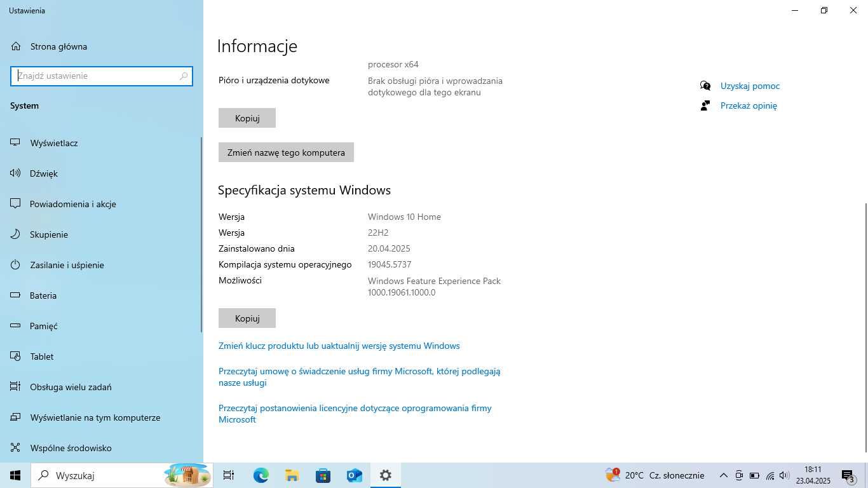Click the Pamięć storage icon
This screenshot has height=488, width=868.
pos(16,326)
